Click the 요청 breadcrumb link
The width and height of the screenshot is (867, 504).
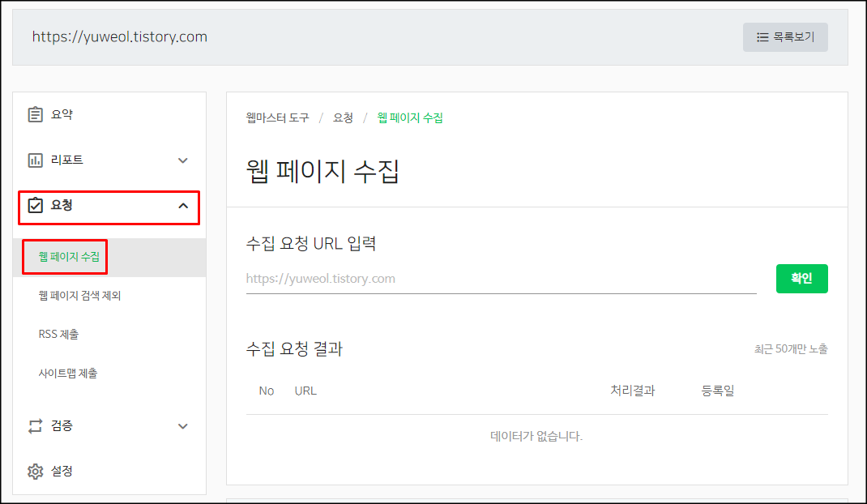tap(343, 117)
